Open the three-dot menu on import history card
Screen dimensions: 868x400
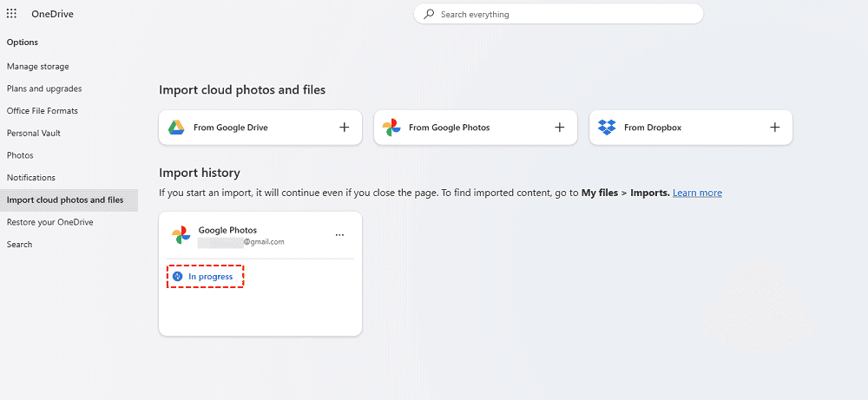click(x=339, y=235)
